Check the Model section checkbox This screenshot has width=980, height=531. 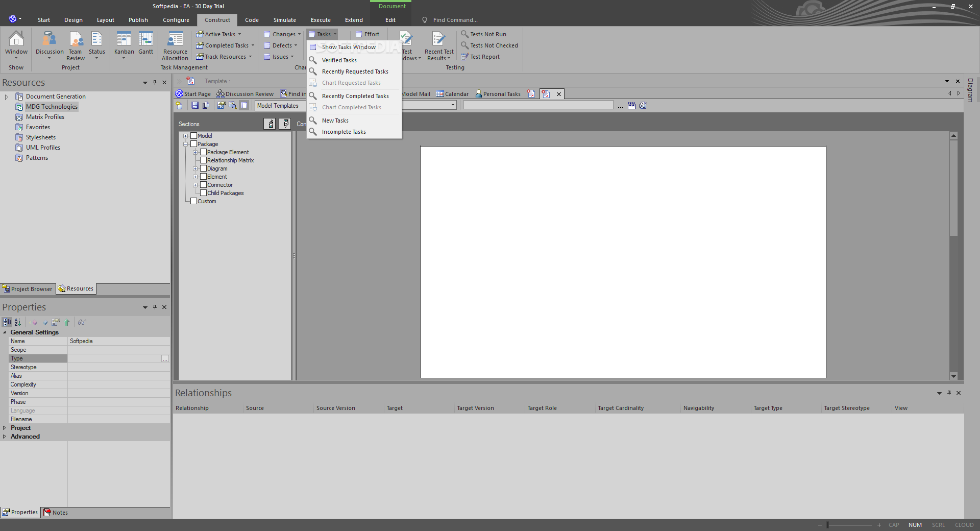tap(193, 136)
